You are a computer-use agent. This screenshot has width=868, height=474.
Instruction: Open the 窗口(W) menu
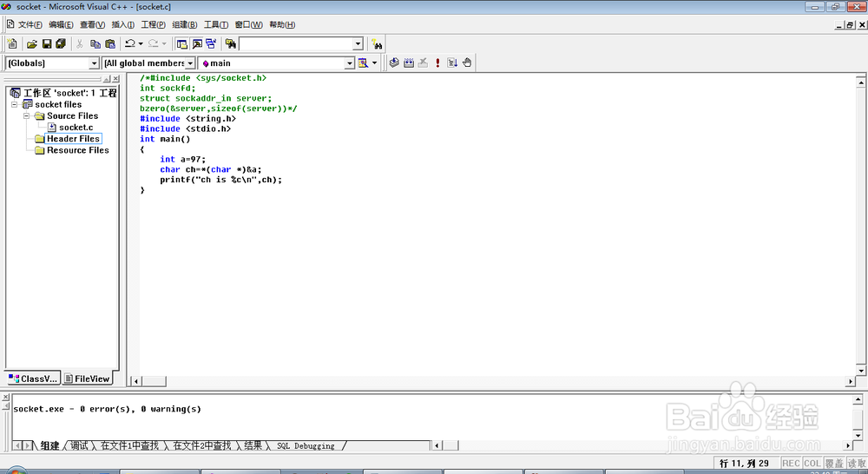point(248,24)
